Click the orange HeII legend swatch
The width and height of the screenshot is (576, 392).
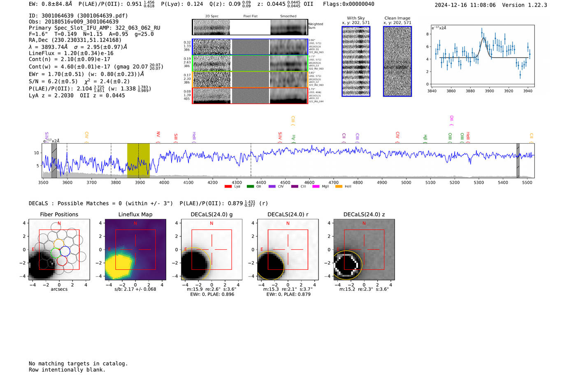tap(339, 186)
